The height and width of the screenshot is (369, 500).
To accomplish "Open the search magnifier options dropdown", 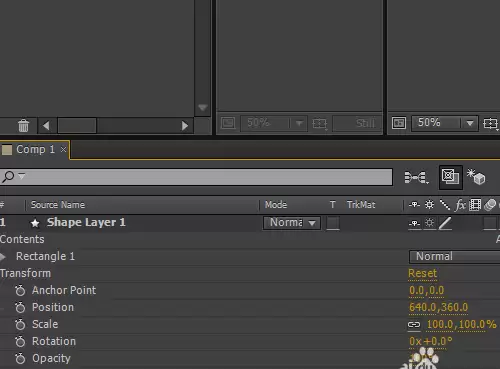I will pyautogui.click(x=13, y=176).
